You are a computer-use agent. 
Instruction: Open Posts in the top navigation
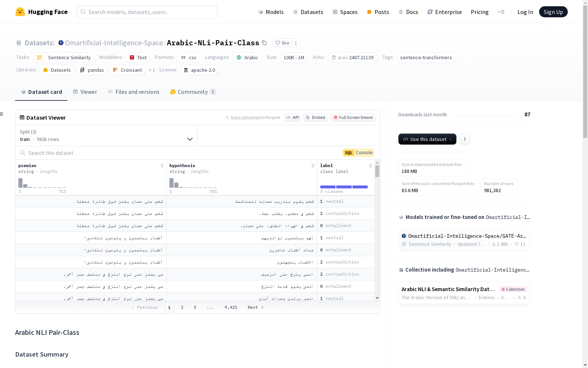378,12
